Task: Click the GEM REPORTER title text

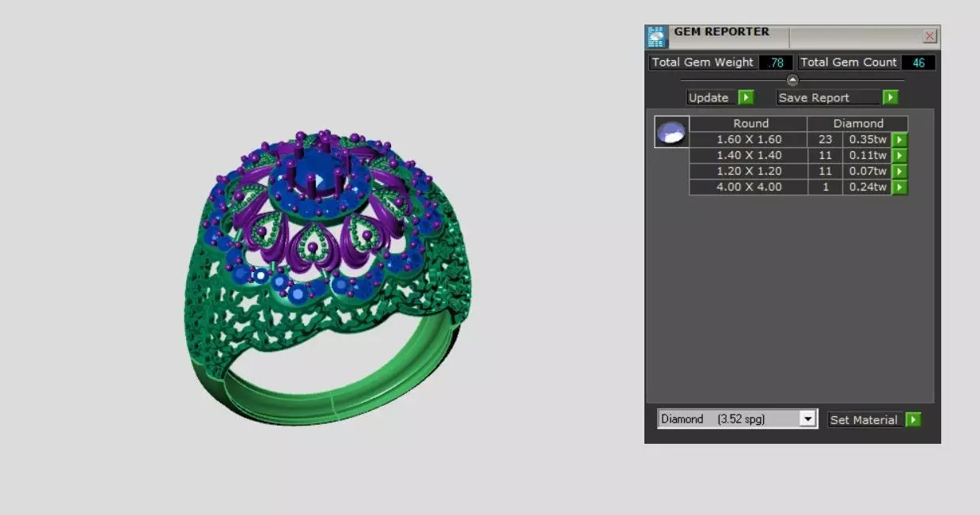Action: pos(721,32)
